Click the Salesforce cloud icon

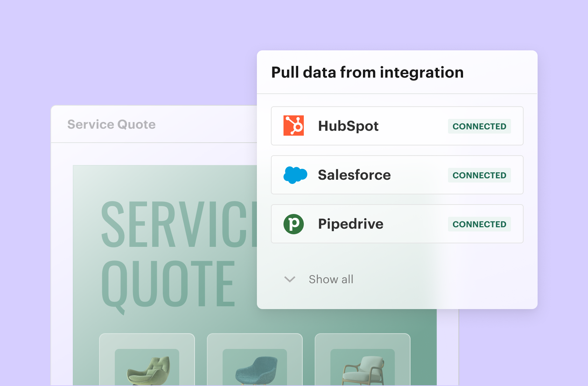click(x=295, y=175)
